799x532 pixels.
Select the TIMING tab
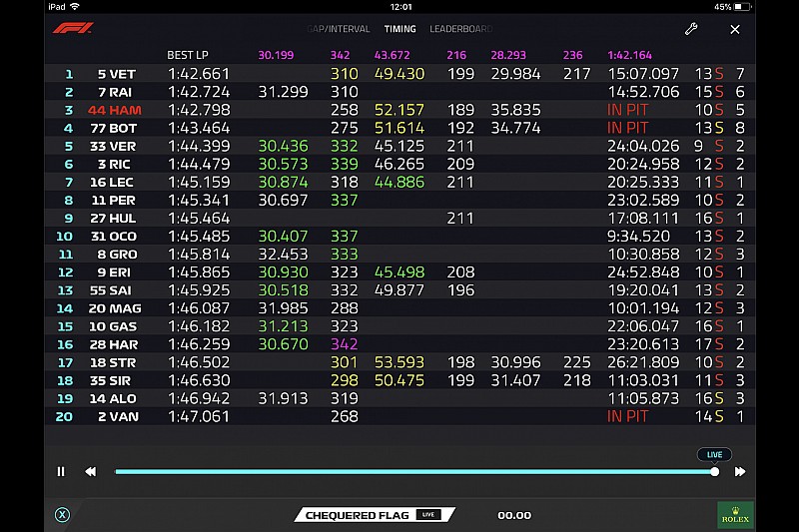400,29
